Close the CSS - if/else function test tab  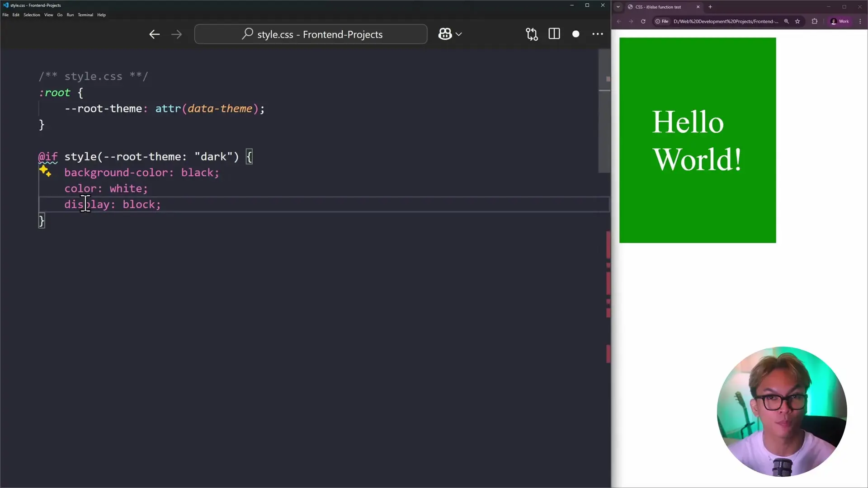698,7
